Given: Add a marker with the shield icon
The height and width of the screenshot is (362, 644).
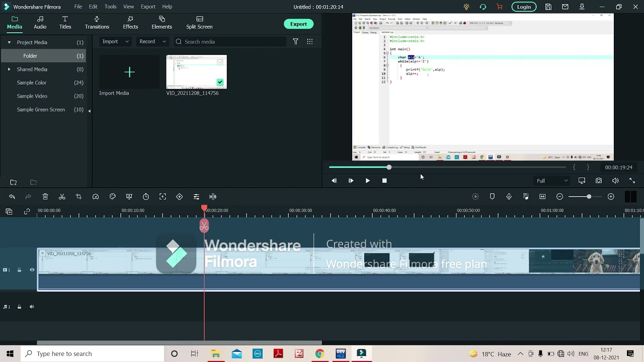Looking at the screenshot, I should [x=492, y=197].
